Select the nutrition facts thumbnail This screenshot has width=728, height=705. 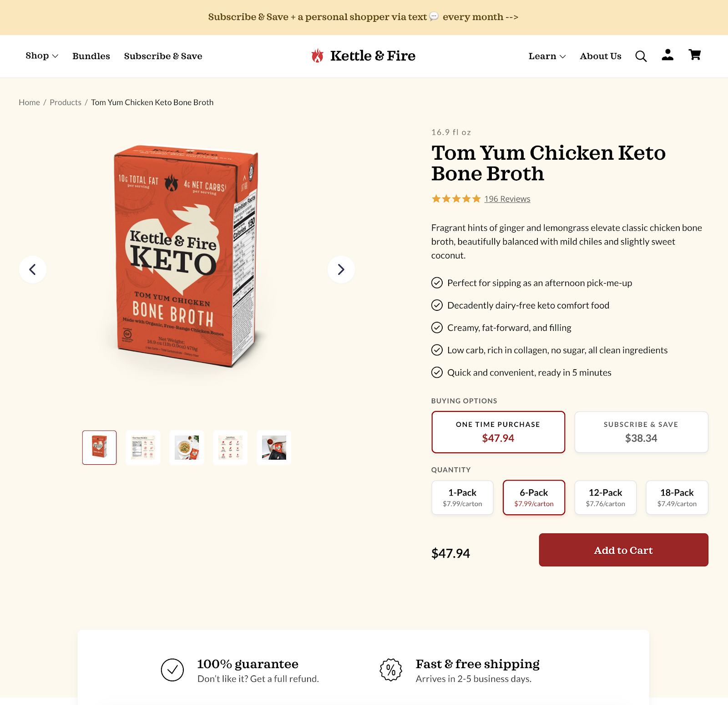[142, 447]
